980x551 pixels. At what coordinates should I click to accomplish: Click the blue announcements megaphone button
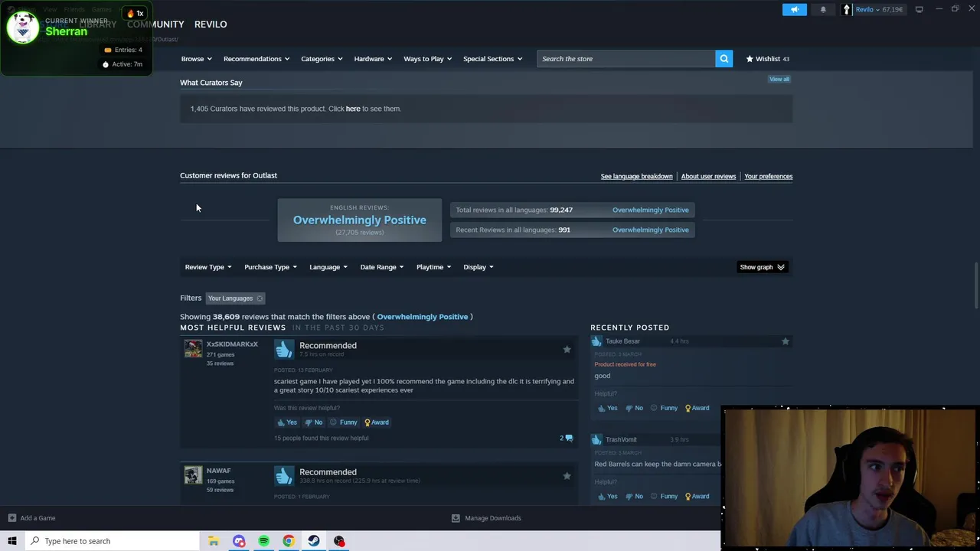tap(794, 9)
